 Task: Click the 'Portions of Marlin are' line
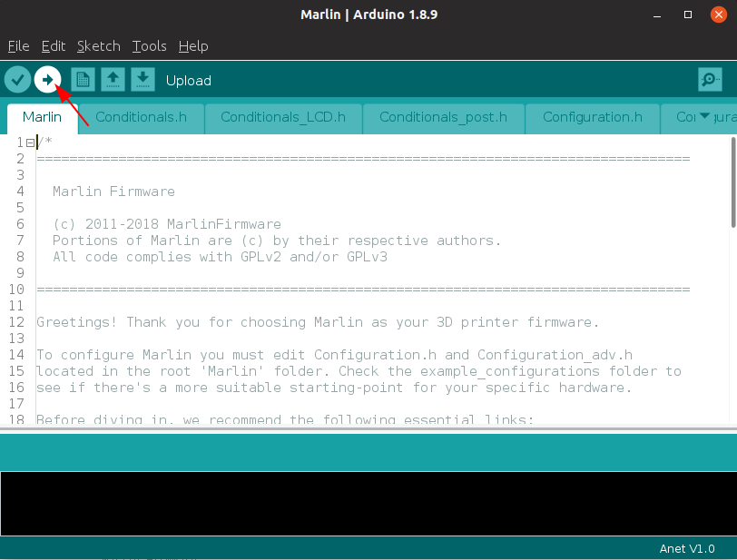277,241
